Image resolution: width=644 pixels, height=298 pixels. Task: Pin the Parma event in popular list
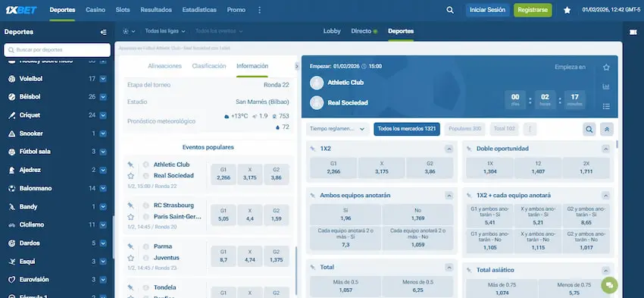(x=130, y=246)
